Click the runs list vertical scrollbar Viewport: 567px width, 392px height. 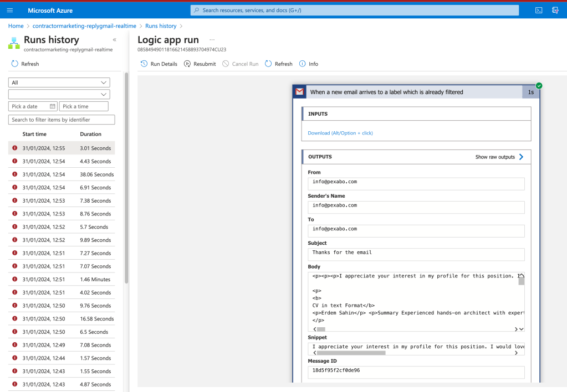(x=126, y=178)
